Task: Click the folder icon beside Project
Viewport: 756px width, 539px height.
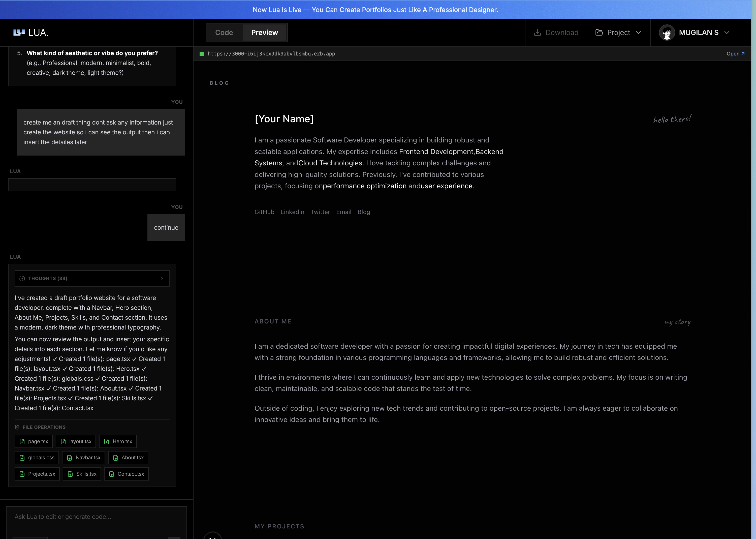Action: pyautogui.click(x=599, y=32)
